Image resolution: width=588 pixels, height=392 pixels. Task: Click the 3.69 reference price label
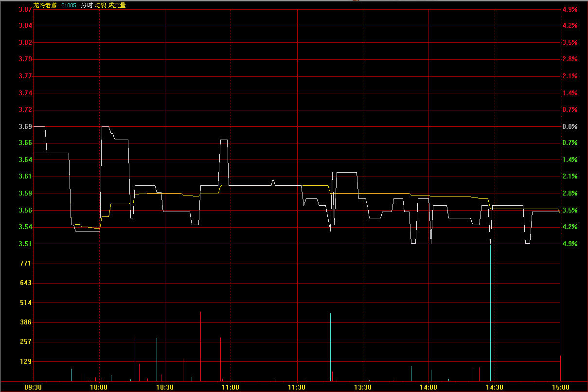[25, 126]
